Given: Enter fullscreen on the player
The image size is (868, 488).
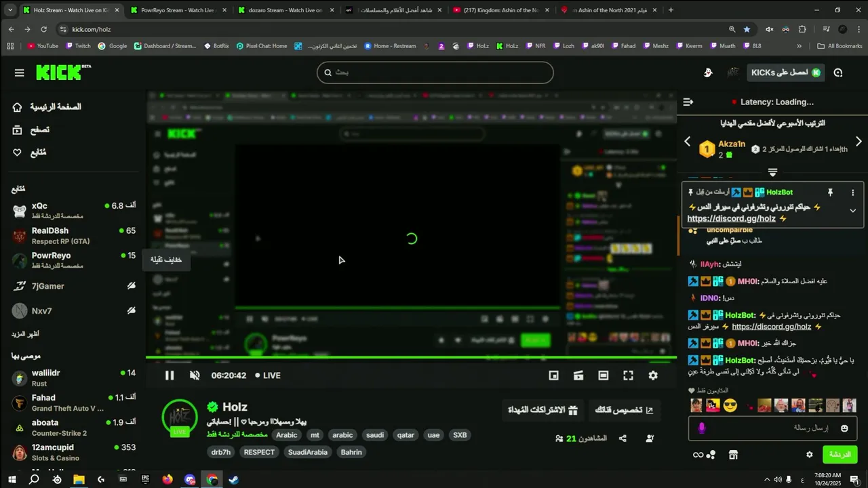Looking at the screenshot, I should tap(628, 375).
